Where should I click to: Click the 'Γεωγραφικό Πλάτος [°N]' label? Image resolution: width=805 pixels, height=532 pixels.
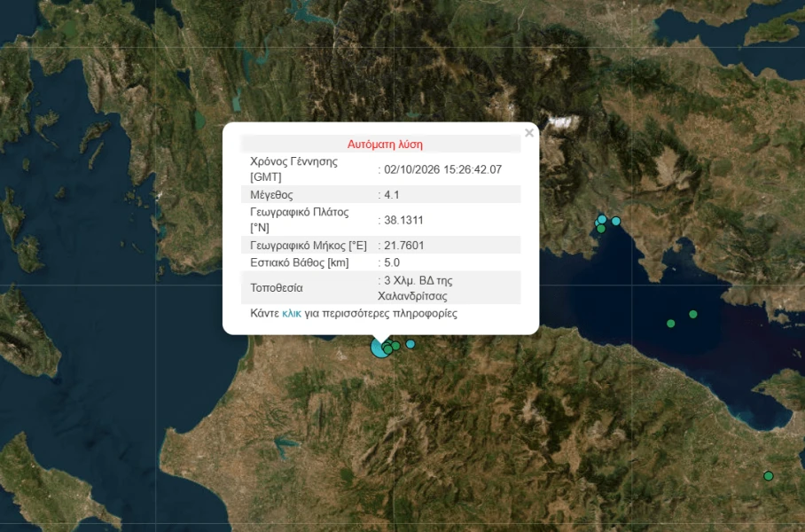coord(300,220)
